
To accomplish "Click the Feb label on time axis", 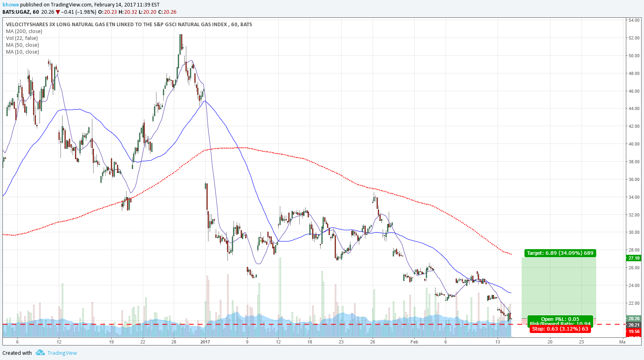I will 414,342.
